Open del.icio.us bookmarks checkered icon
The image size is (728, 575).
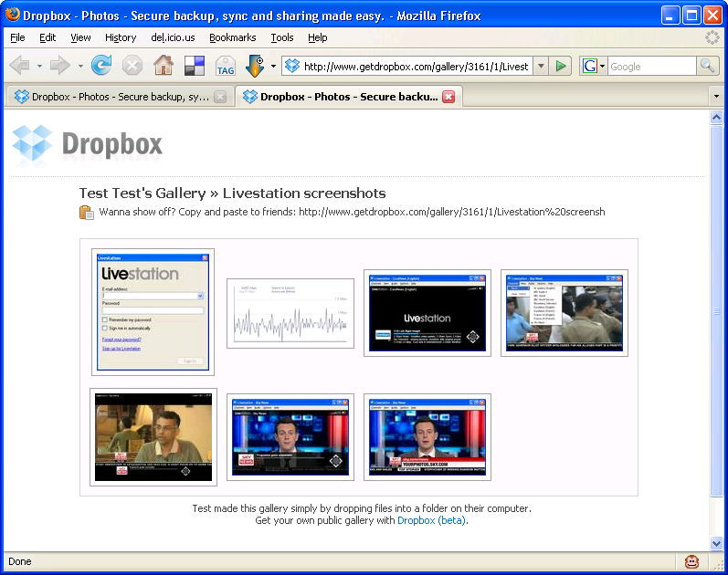[x=195, y=66]
